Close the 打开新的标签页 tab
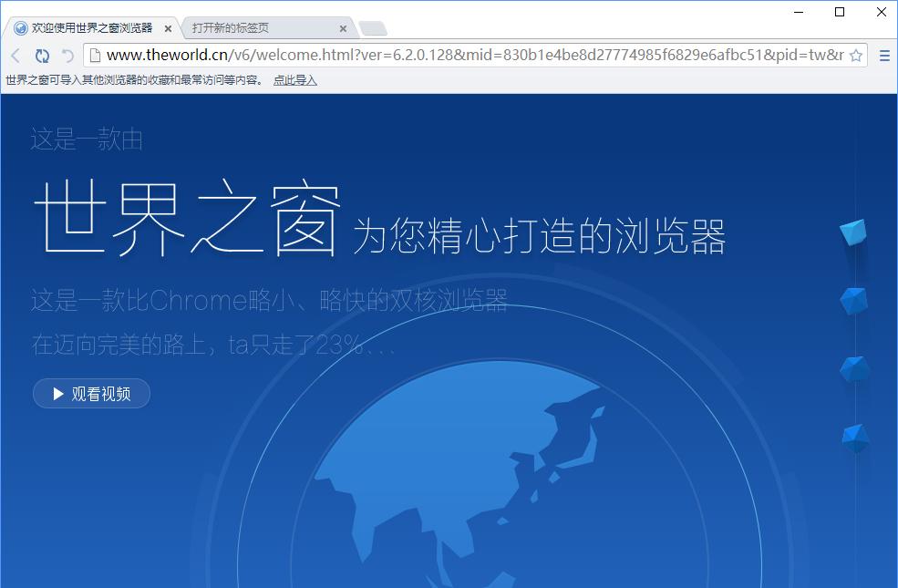The width and height of the screenshot is (898, 588). click(343, 28)
